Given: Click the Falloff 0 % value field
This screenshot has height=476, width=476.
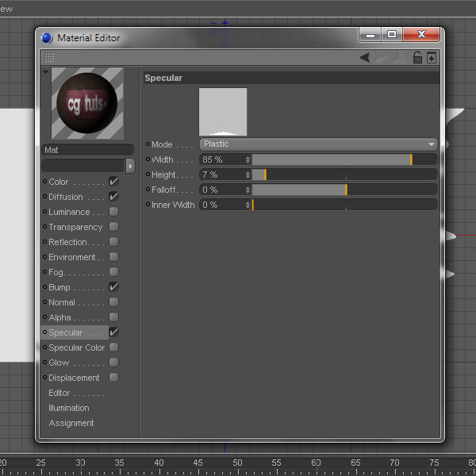Looking at the screenshot, I should (222, 190).
